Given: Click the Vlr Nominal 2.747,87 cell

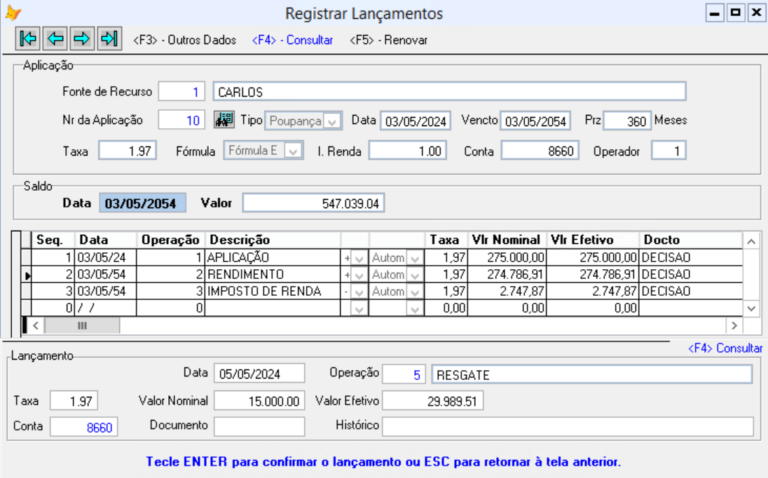Looking at the screenshot, I should point(507,291).
